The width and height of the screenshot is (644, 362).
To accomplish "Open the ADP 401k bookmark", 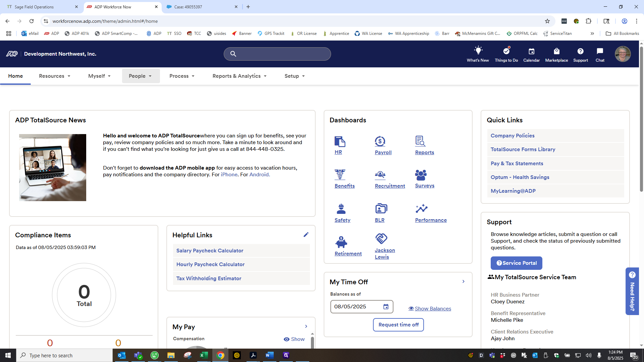I will pos(77,34).
